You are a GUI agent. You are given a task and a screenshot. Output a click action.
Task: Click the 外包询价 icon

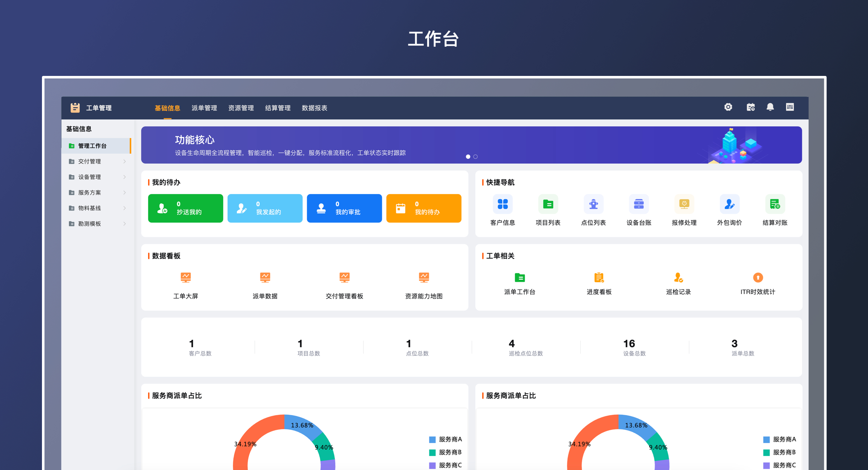click(729, 204)
